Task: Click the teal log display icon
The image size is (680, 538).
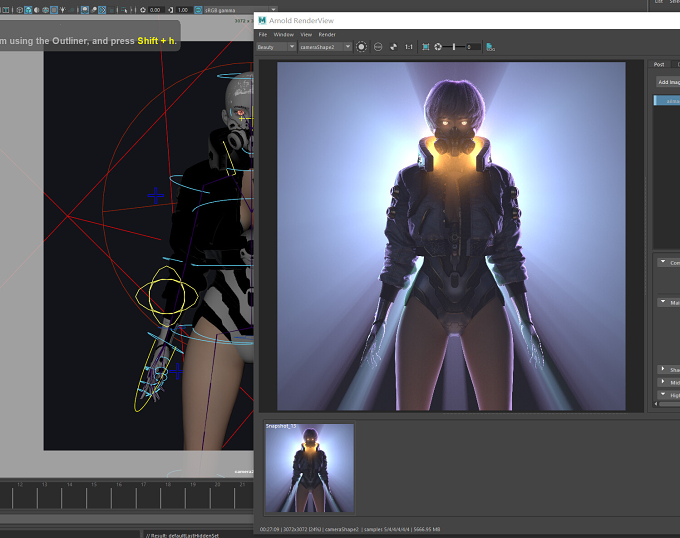Action: 490,47
